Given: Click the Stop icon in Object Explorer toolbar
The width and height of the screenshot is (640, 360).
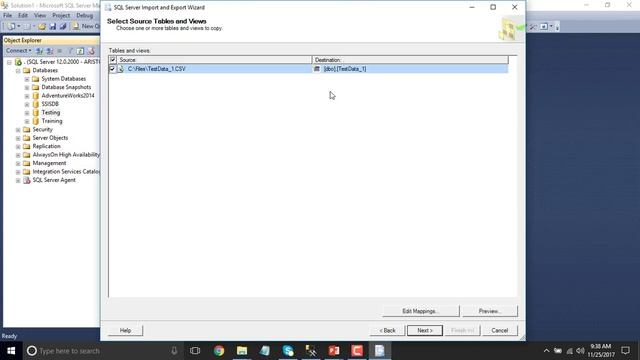Looking at the screenshot, I should pyautogui.click(x=60, y=51).
